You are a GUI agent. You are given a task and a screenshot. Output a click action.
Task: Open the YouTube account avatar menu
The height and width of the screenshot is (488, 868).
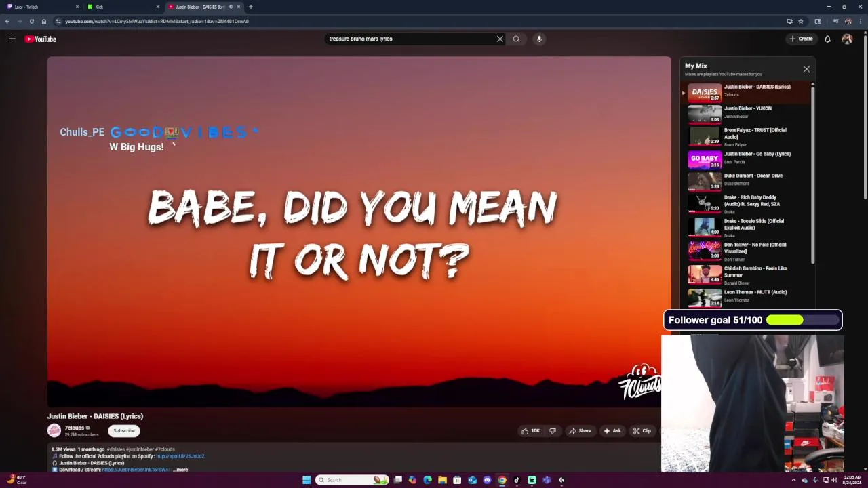[847, 39]
